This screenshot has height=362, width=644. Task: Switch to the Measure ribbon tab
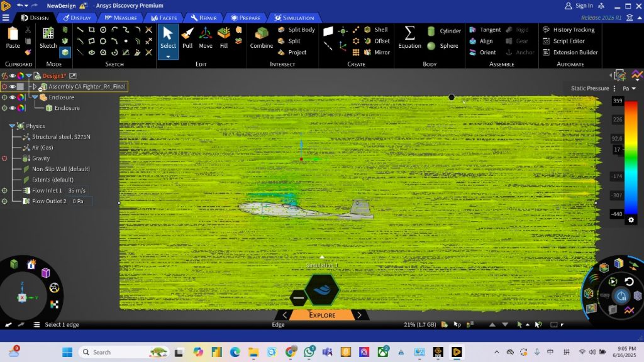coord(120,18)
